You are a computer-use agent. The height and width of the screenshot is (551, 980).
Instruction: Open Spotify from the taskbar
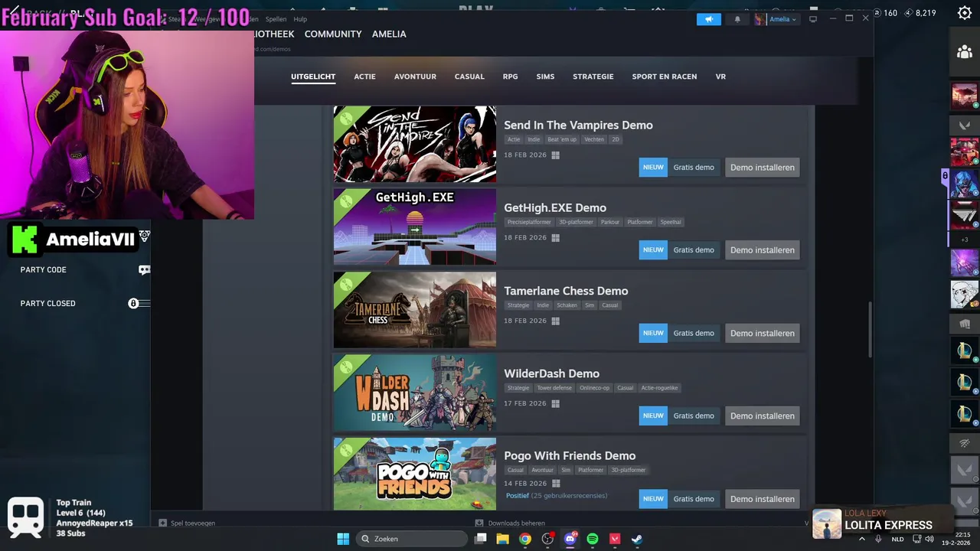[593, 539]
